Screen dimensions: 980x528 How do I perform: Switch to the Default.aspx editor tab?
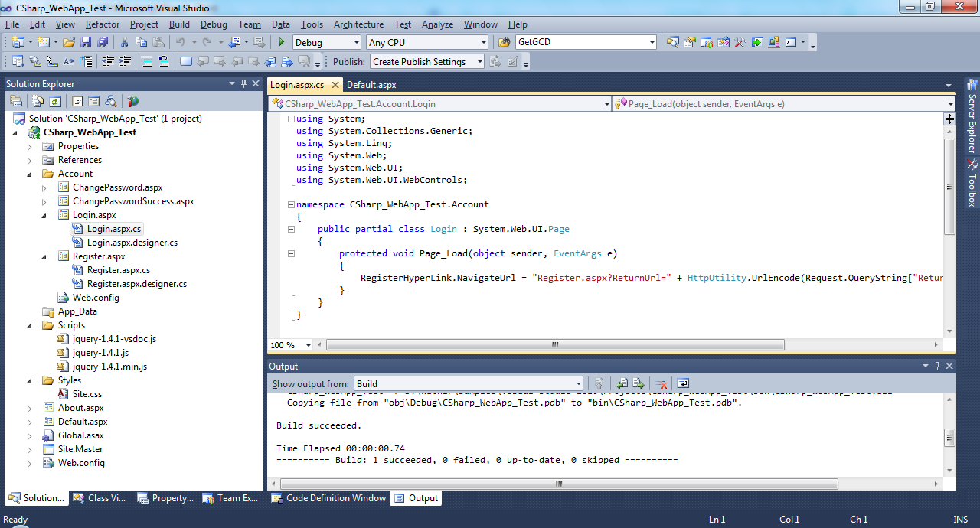click(x=371, y=85)
